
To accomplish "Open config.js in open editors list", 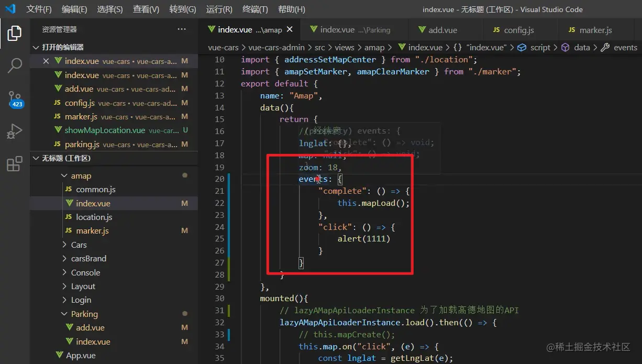I will [x=114, y=103].
